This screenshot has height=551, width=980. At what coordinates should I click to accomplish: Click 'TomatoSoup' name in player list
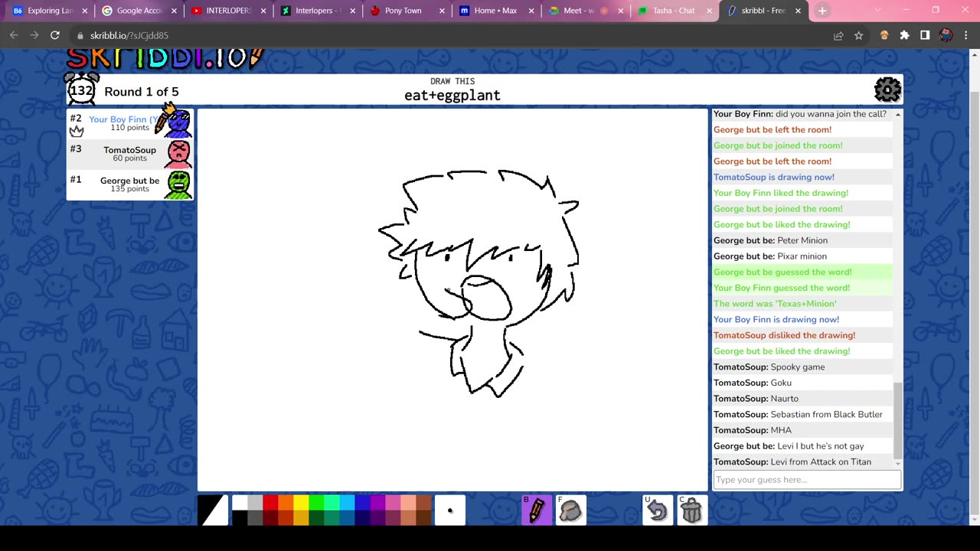(129, 150)
